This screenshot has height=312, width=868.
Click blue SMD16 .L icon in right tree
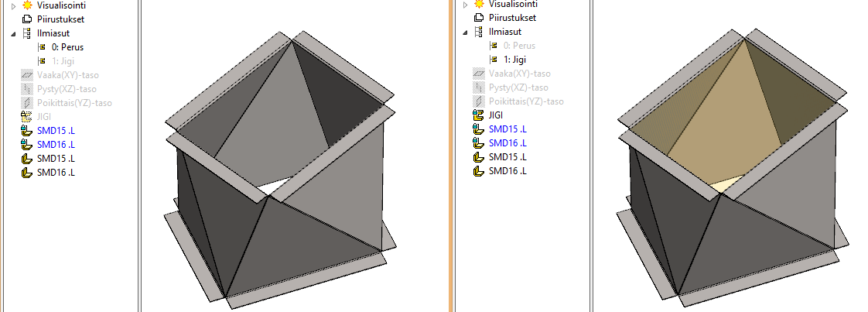[x=478, y=143]
